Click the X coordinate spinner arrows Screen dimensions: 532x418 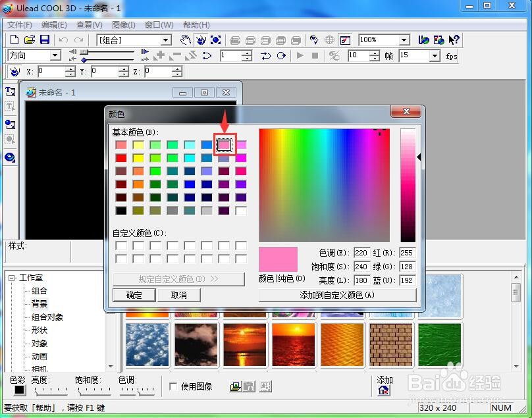(x=70, y=71)
